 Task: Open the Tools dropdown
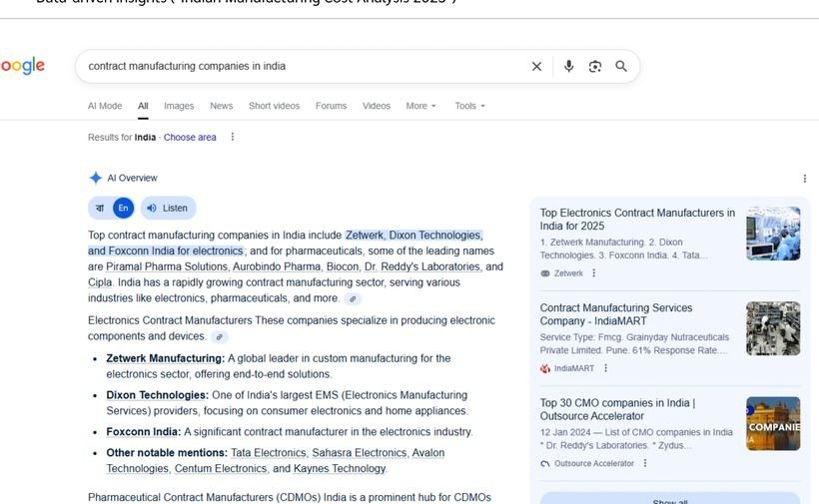point(469,106)
